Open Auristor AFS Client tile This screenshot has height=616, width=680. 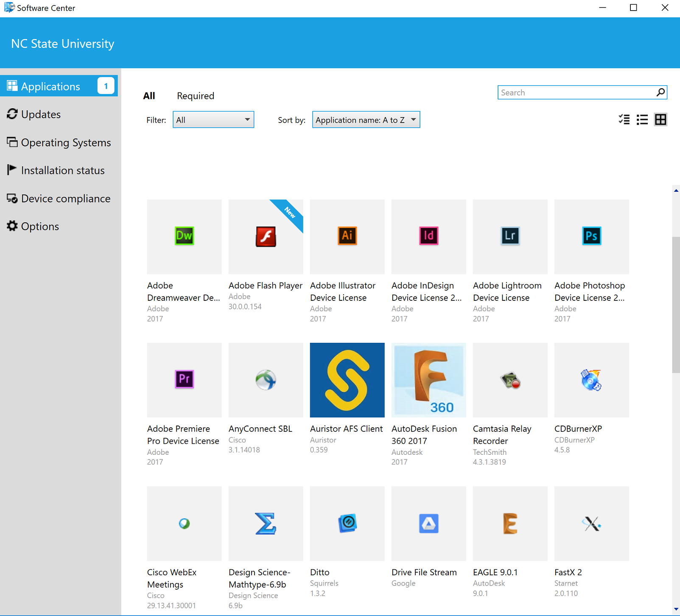[x=347, y=380]
